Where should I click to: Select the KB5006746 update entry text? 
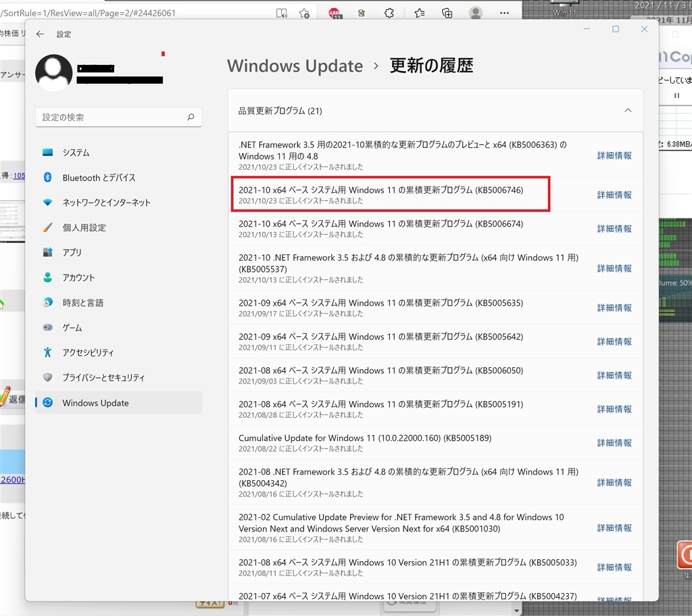coord(381,190)
